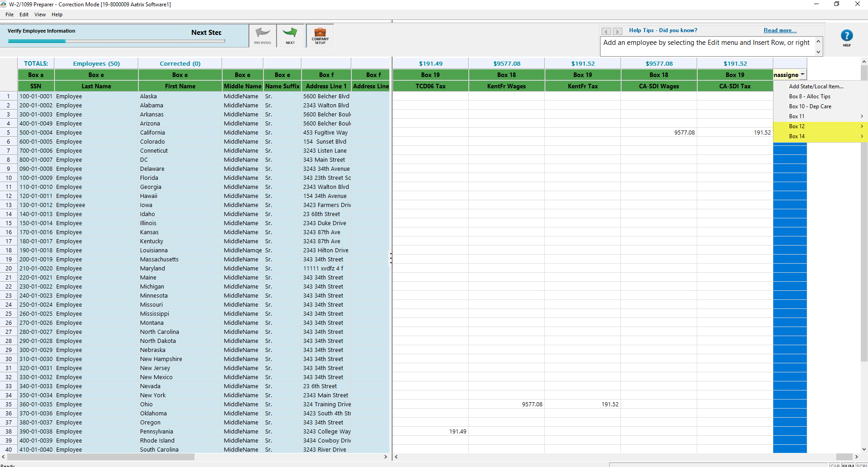Screen dimensions: 868x467
Task: Show next help tip arrow
Action: click(617, 31)
